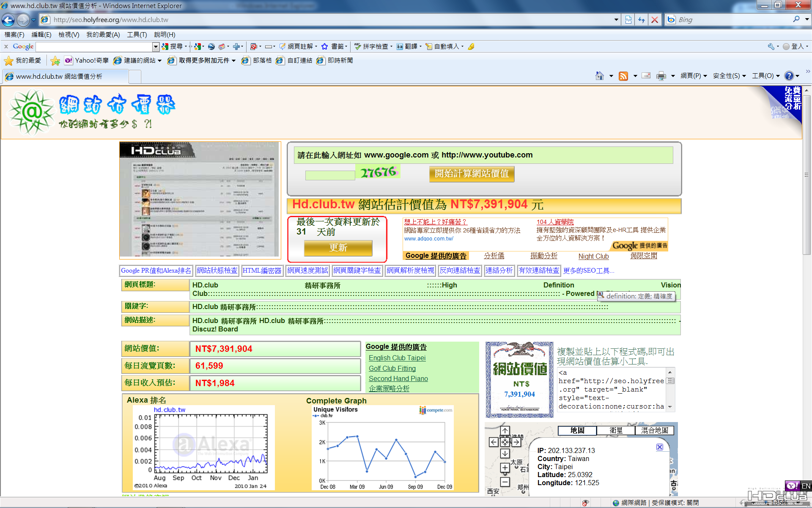This screenshot has height=508, width=812.
Task: Select the 地圖 map view
Action: point(577,431)
